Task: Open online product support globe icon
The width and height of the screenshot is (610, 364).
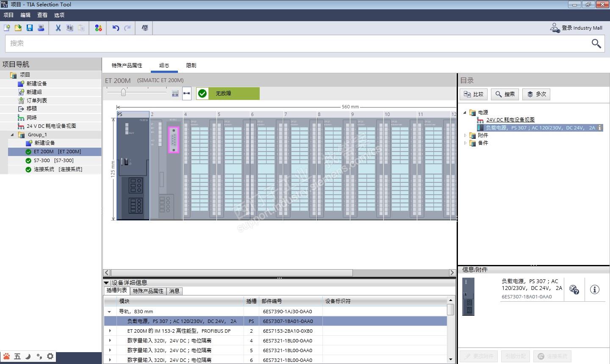Action: coord(574,290)
